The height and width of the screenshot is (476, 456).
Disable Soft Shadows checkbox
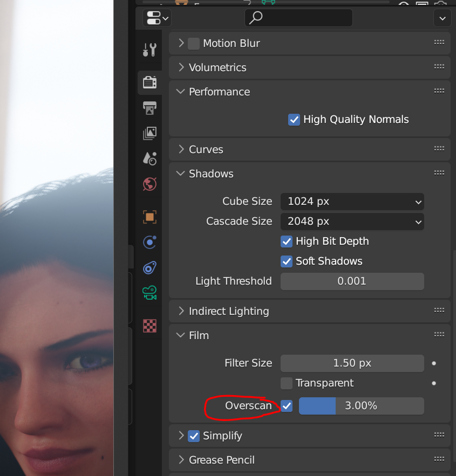287,261
